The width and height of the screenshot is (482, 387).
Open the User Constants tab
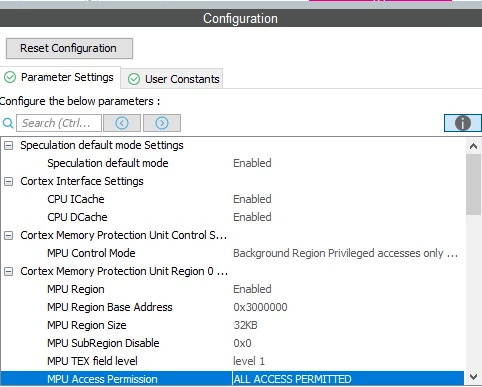point(172,79)
